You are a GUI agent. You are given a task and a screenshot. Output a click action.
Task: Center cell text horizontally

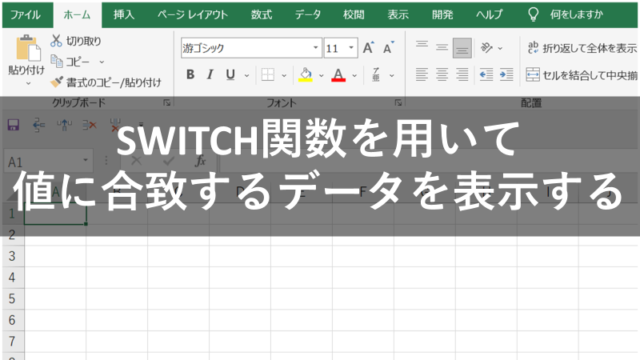pos(442,75)
